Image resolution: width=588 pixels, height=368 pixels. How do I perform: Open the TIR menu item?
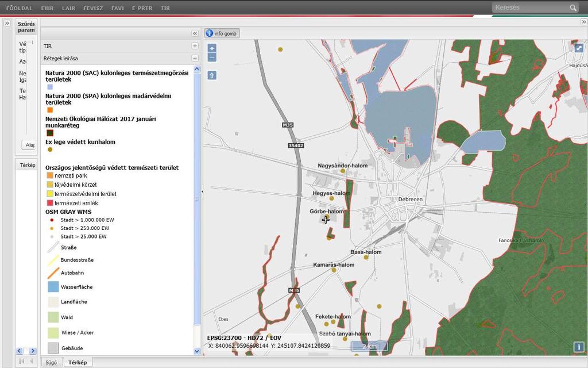165,8
